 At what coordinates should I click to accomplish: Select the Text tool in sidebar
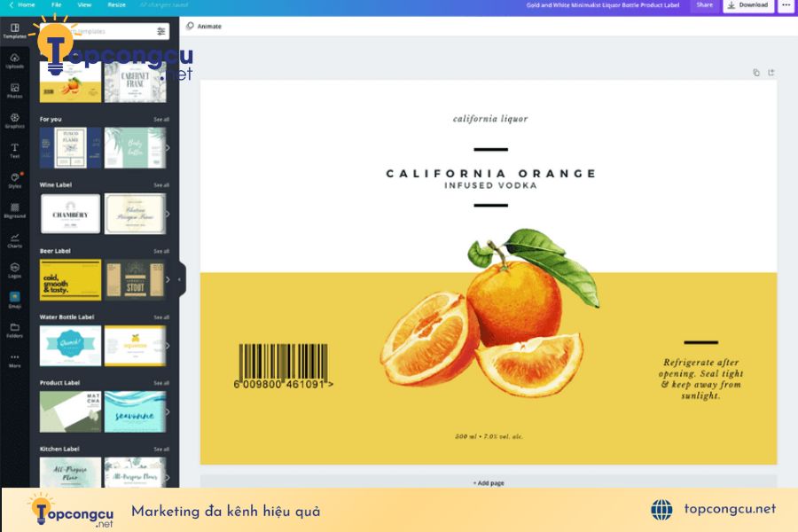click(x=15, y=150)
